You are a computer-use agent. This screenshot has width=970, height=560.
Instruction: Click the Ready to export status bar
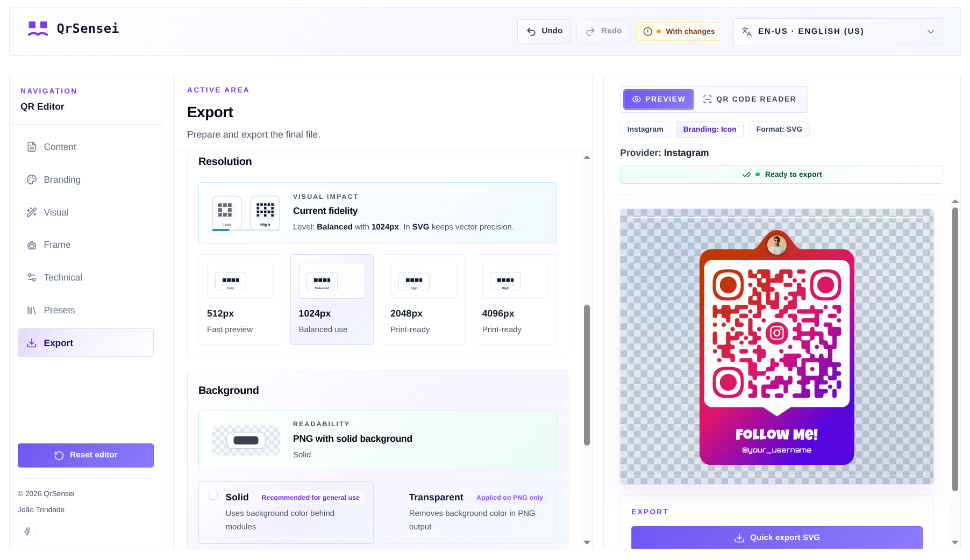pyautogui.click(x=782, y=175)
